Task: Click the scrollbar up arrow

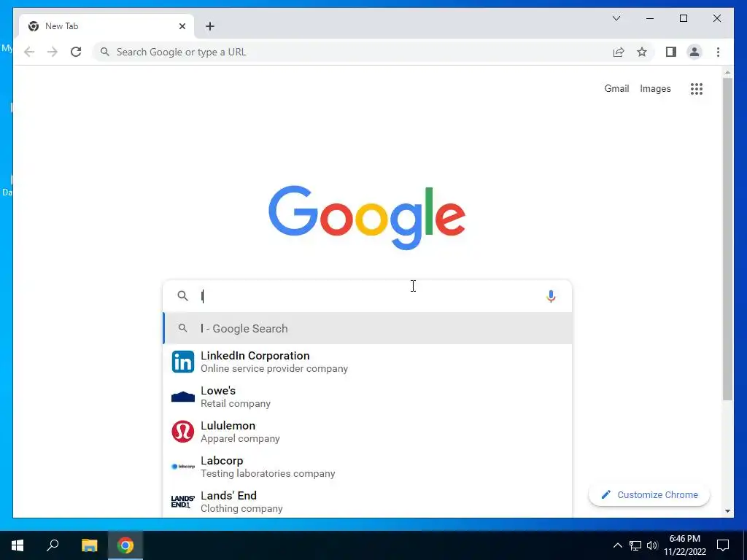Action: point(727,72)
